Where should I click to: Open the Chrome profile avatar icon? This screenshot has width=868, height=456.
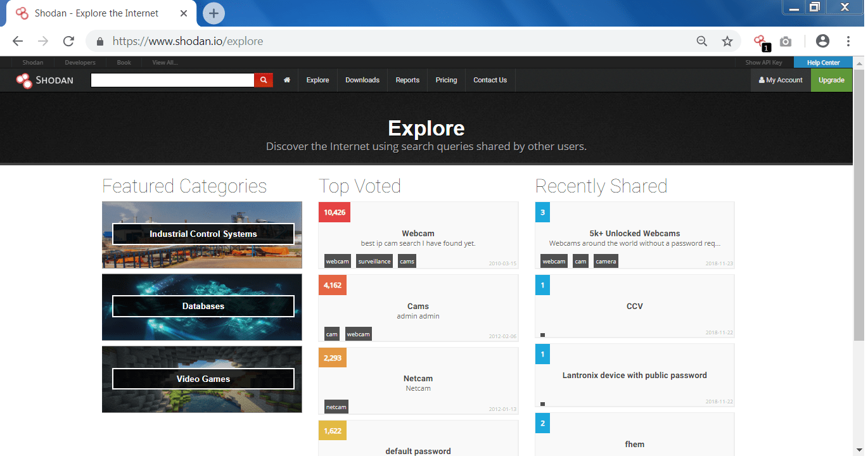[x=822, y=41]
